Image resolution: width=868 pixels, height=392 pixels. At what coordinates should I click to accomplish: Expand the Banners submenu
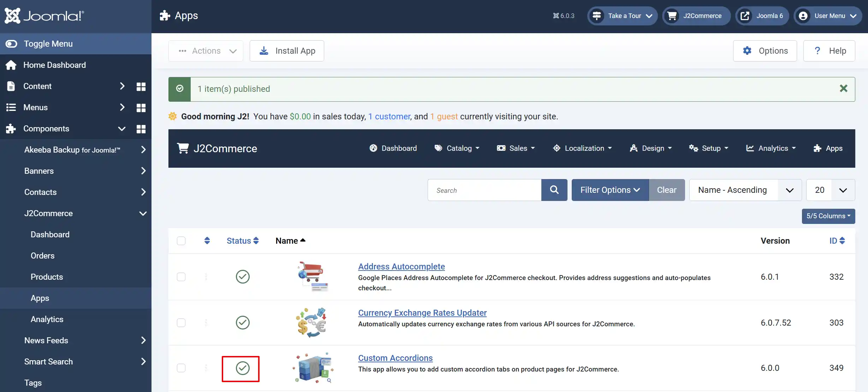coord(143,171)
